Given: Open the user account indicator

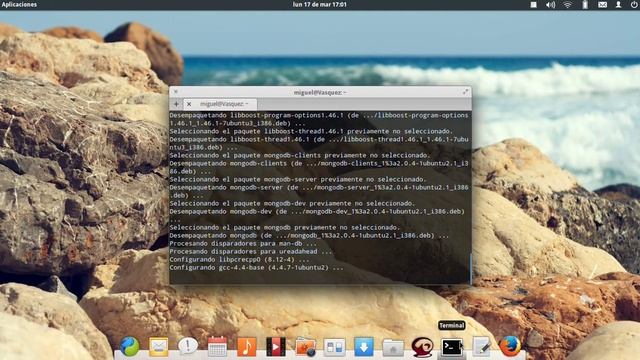Looking at the screenshot, I should tap(619, 4).
